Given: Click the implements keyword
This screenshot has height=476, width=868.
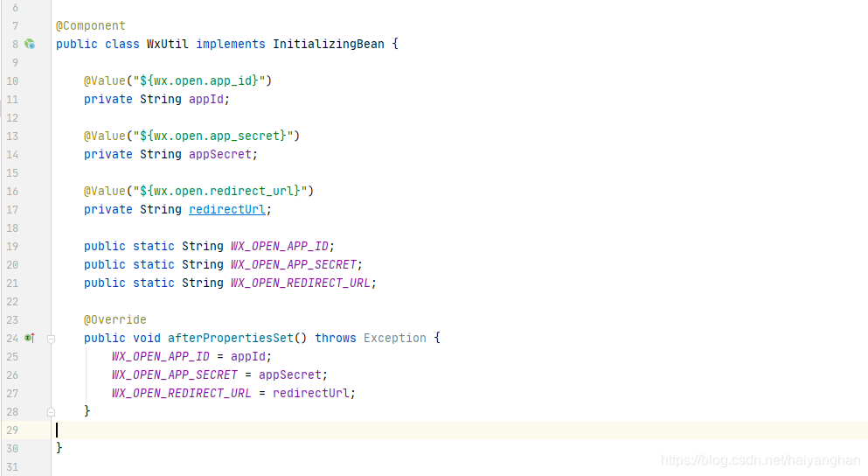Looking at the screenshot, I should click(230, 44).
